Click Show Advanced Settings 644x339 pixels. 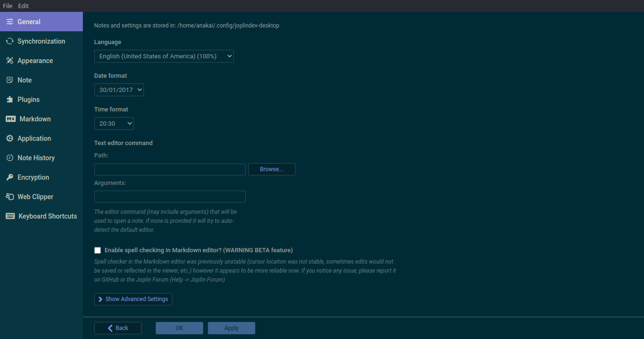pos(133,299)
